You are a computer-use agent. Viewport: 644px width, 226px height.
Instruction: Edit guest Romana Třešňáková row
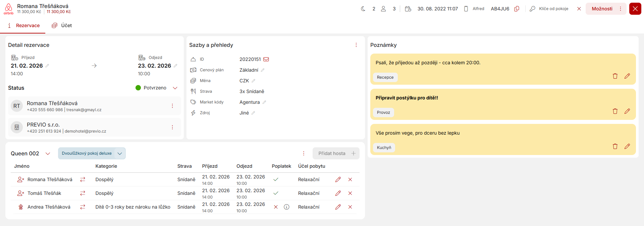(x=338, y=179)
